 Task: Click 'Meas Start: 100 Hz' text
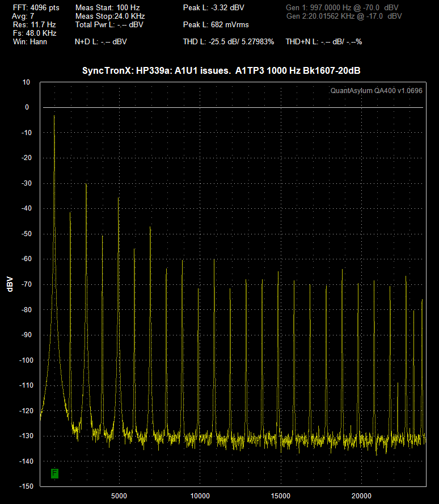click(108, 8)
